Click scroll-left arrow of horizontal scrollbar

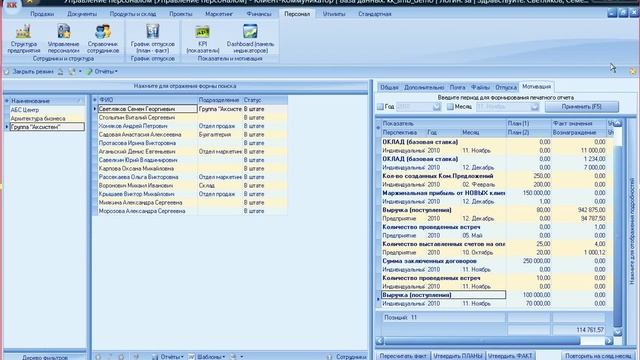[x=380, y=341]
